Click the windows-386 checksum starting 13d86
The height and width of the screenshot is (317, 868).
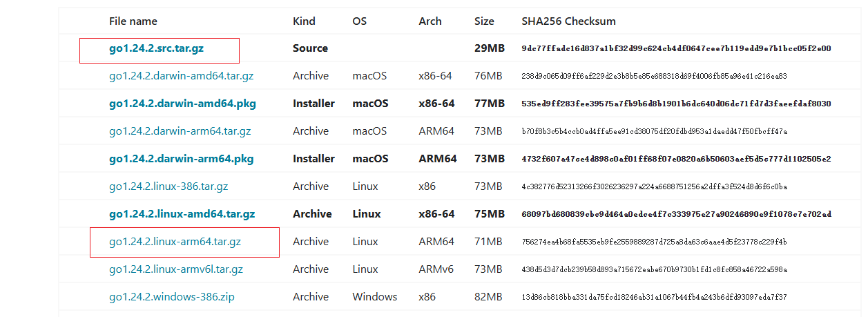click(x=654, y=297)
